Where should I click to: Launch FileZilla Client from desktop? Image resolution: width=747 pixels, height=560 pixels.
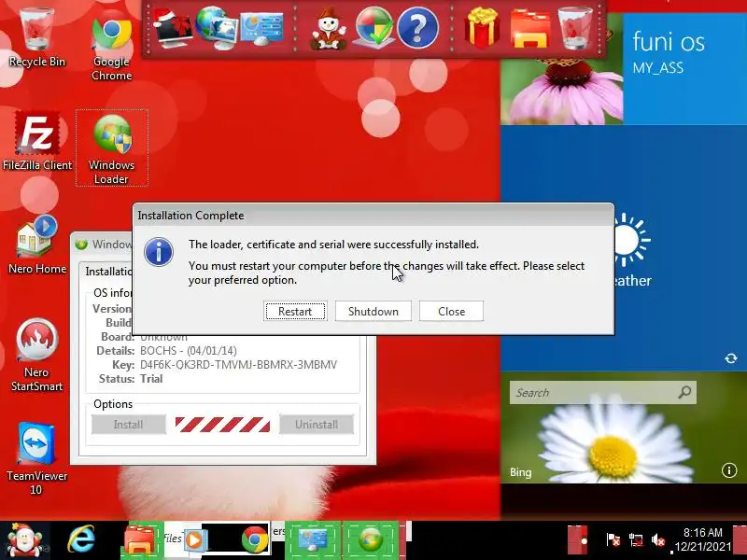[37, 141]
